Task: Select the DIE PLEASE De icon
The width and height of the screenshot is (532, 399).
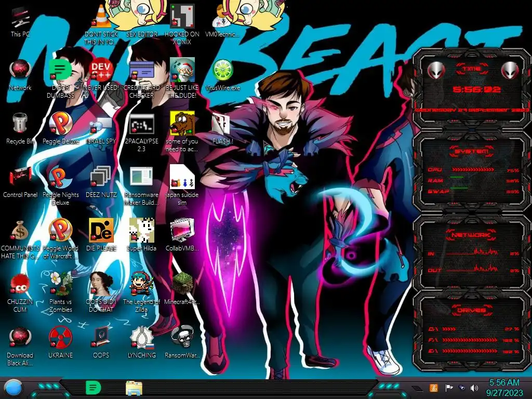Action: 101,235
